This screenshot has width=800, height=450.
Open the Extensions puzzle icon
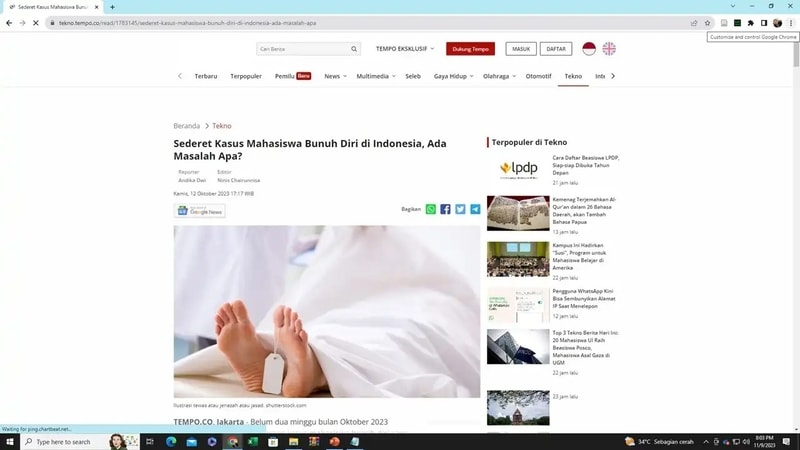(751, 23)
